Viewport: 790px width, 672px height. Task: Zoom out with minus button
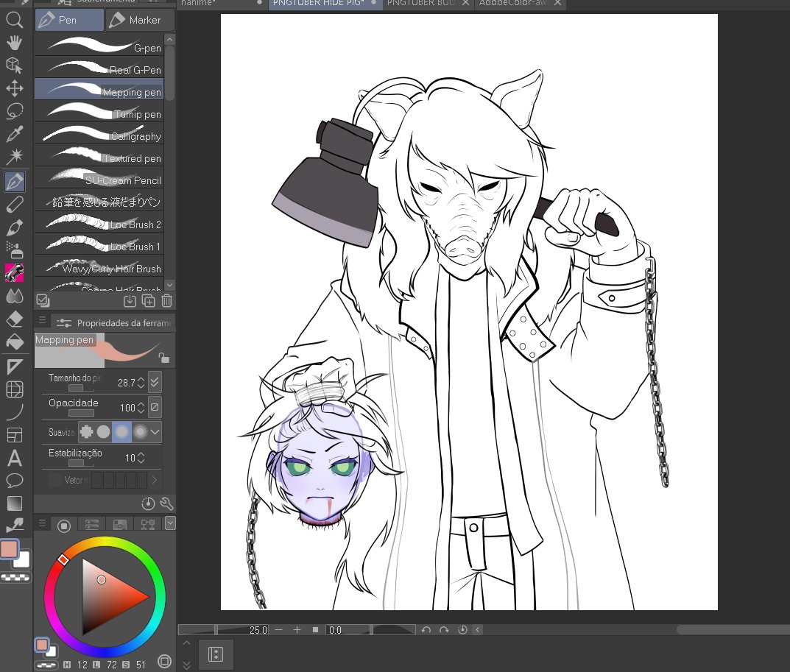point(278,630)
